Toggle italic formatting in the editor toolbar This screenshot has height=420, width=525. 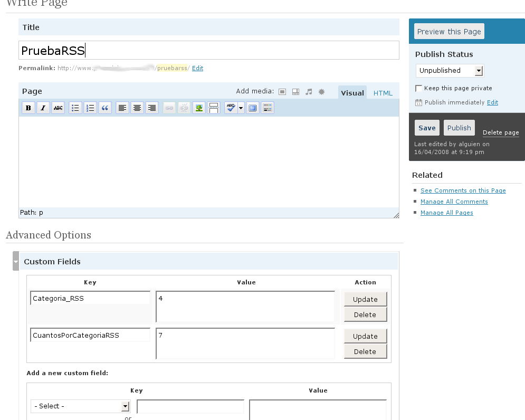(43, 108)
